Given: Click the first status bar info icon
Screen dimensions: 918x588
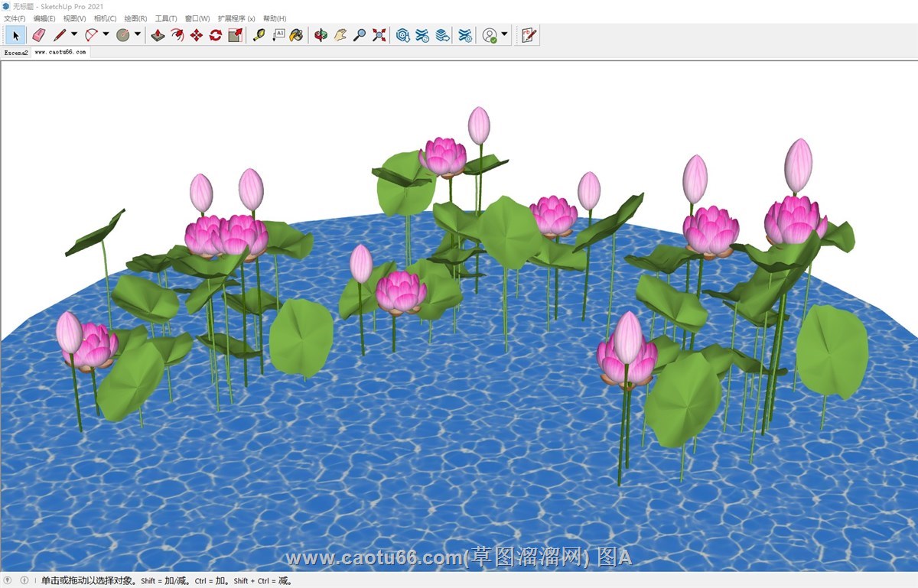Looking at the screenshot, I should click(8, 580).
